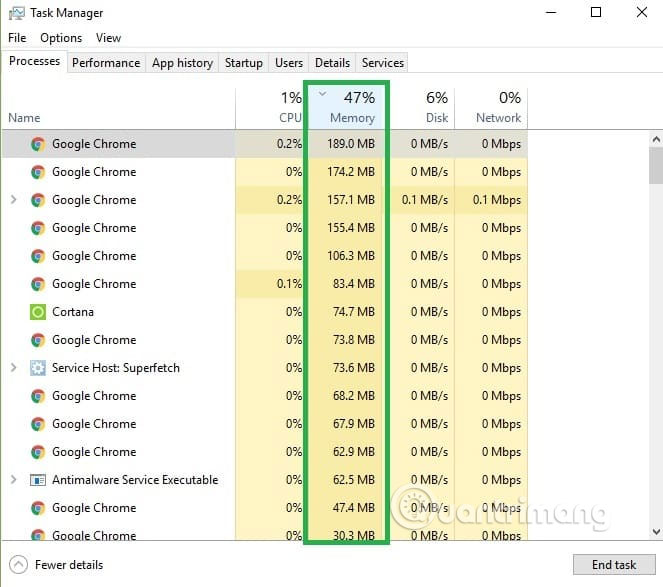663x587 pixels.
Task: Click the Fewer details arrow icon
Action: (x=18, y=565)
